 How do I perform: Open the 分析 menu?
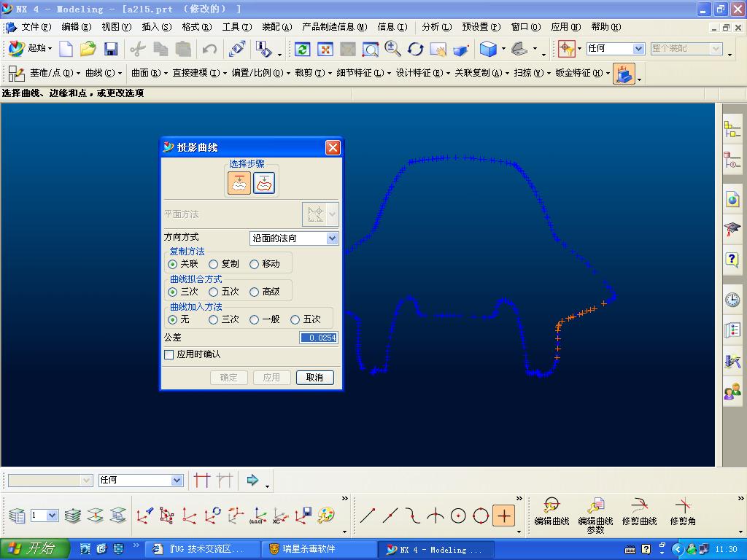436,27
